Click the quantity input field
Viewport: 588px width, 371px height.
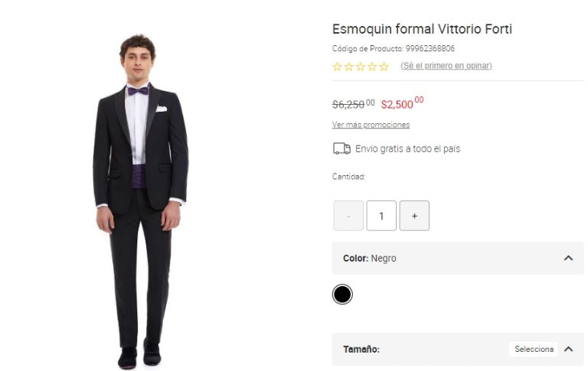coord(381,216)
